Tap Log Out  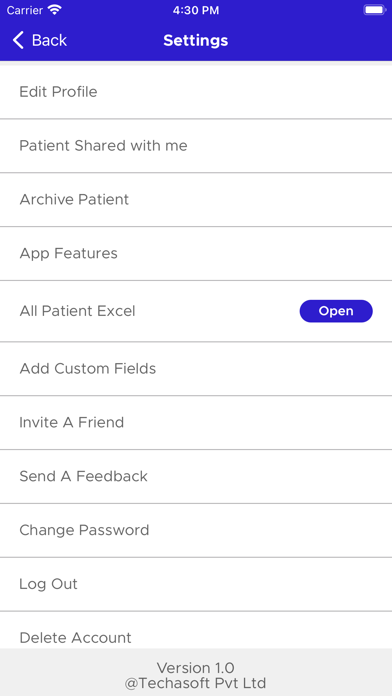coord(196,584)
